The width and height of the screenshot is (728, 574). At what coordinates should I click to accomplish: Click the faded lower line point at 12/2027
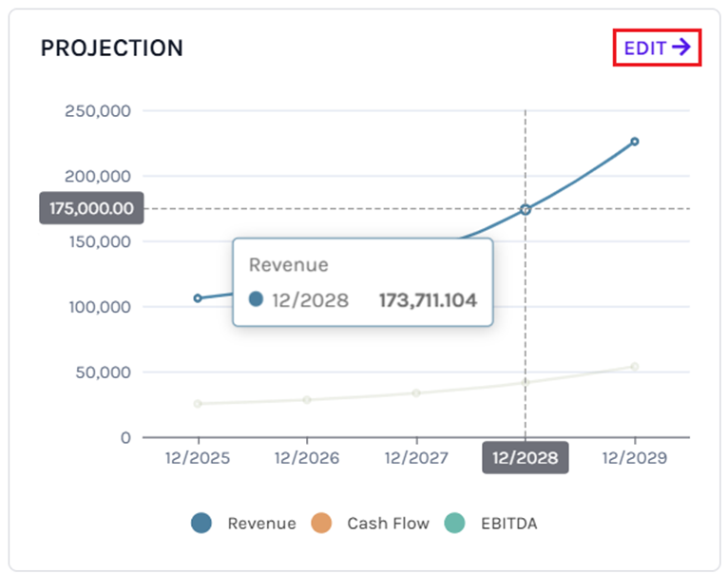pos(416,392)
